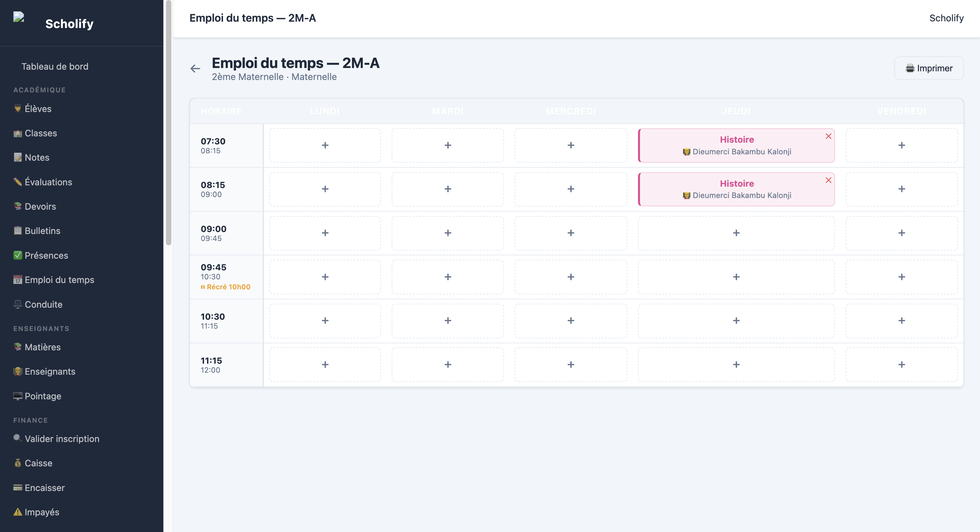Add lesson on Vendredi at 09:45
The image size is (980, 532).
coord(902,277)
